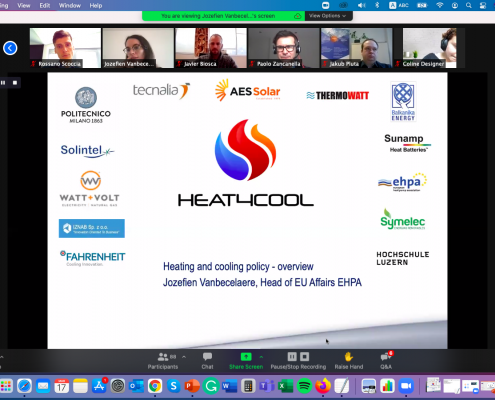Open the volume control in menu bar
This screenshot has height=400, width=495.
point(362,5)
